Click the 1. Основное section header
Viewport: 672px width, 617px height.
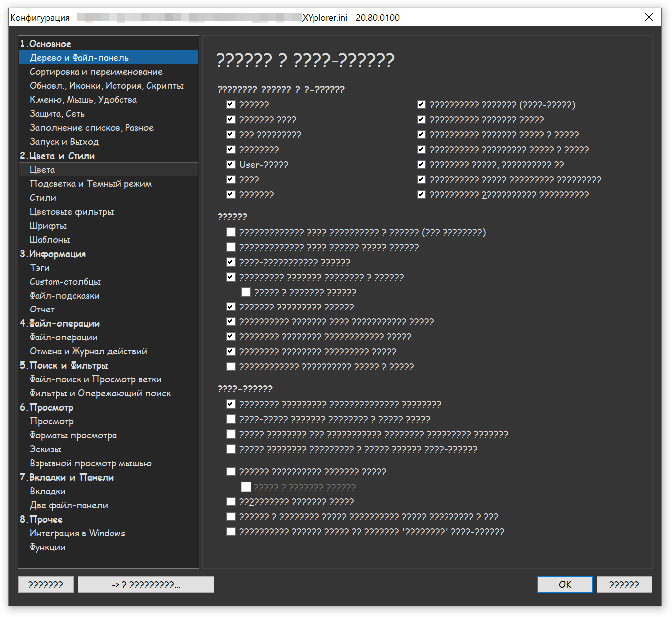pos(46,44)
